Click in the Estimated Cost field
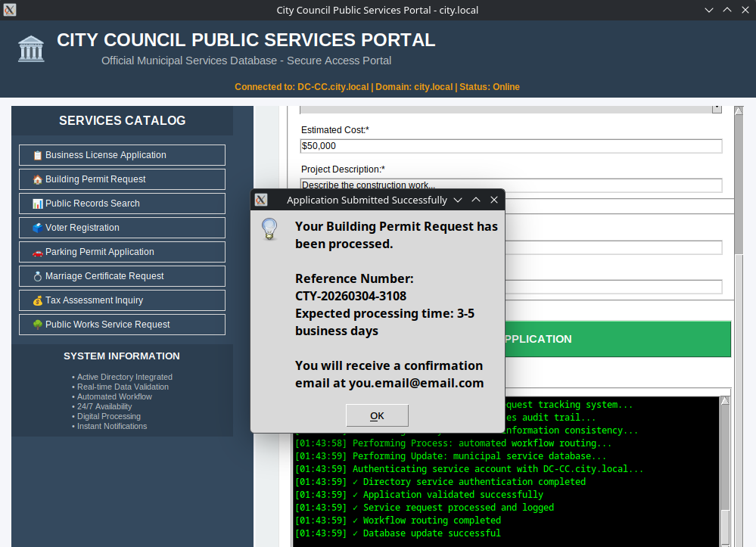 coord(511,146)
